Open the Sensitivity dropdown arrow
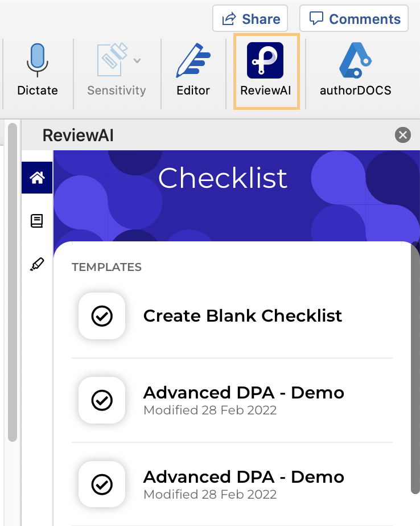420x526 pixels. 137,61
